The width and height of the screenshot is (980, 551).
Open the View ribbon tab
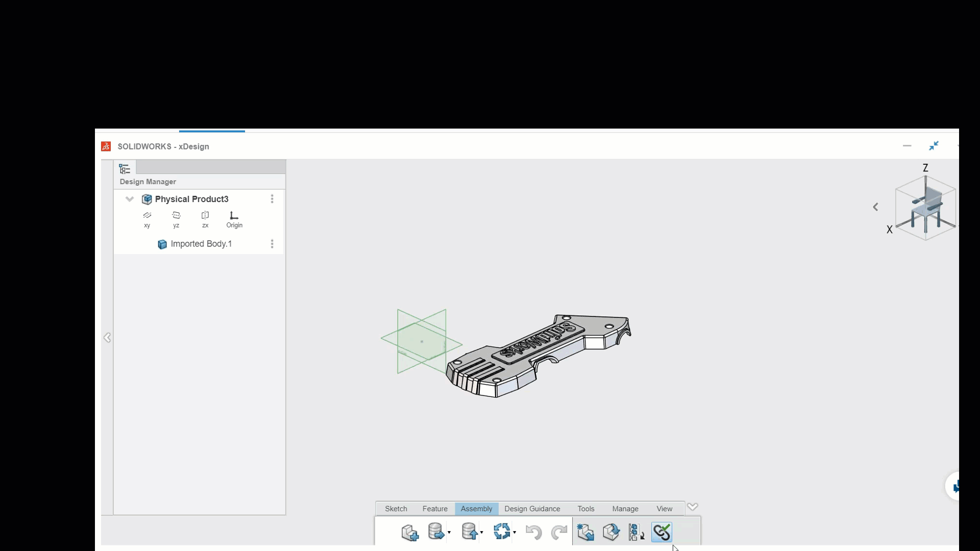(664, 508)
